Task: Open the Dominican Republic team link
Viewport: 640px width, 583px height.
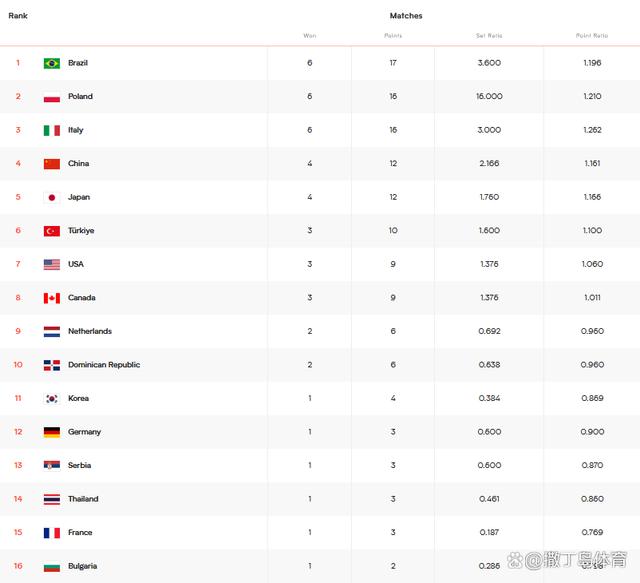Action: 104,365
